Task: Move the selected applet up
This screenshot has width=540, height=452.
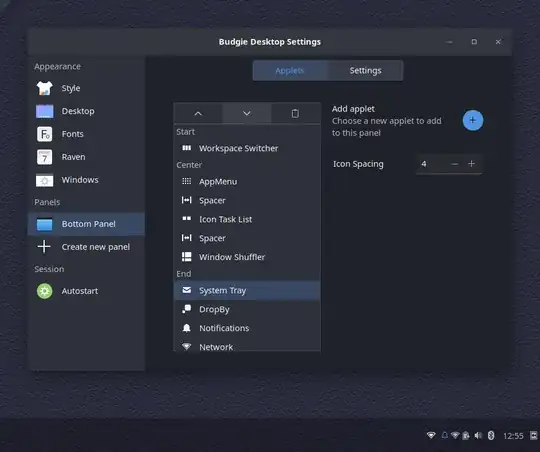Action: [x=198, y=113]
